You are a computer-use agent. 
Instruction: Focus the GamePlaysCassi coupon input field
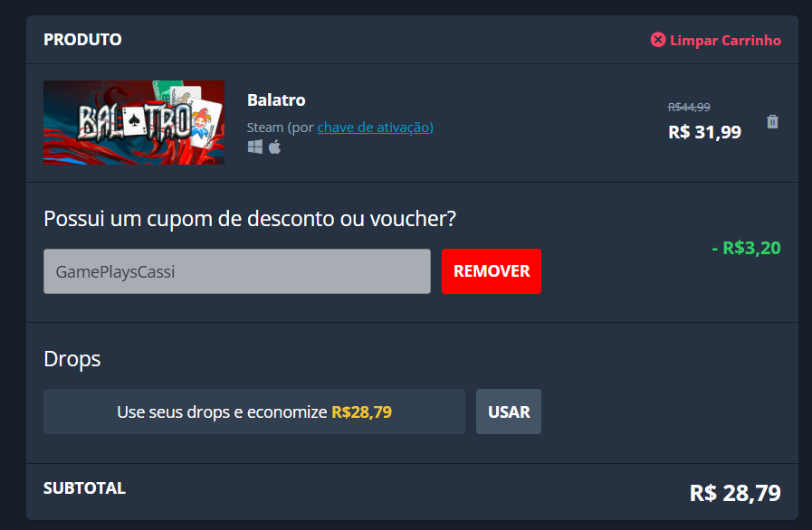[237, 271]
